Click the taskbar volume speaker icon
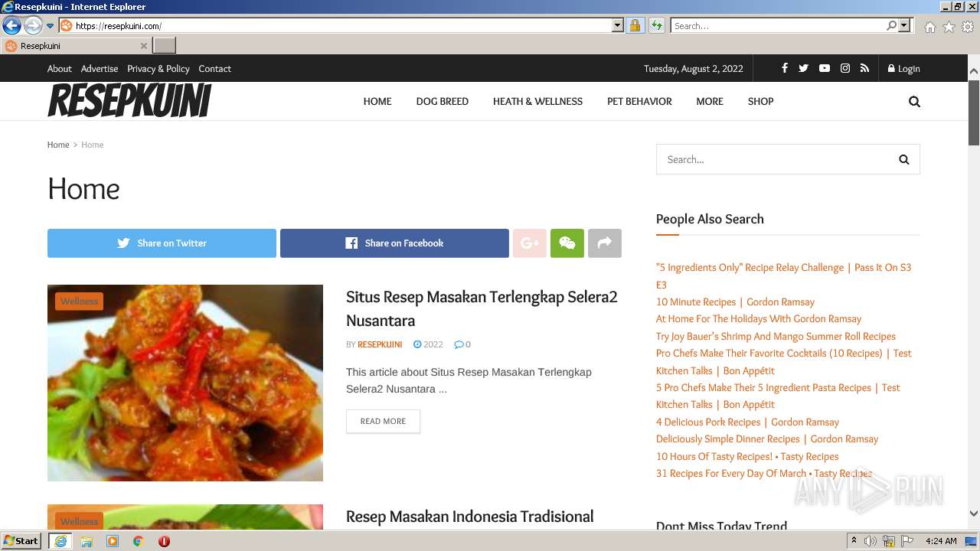Screen dimensions: 980x551 click(x=871, y=541)
